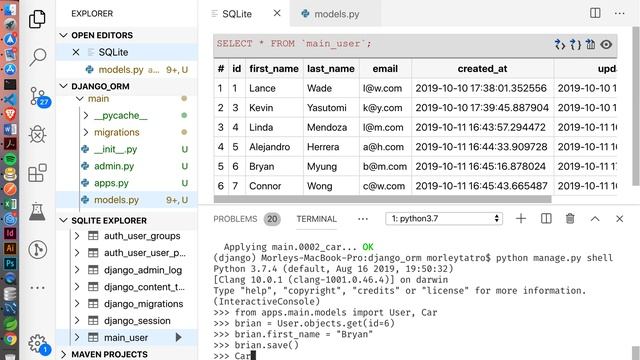Open the Manage gear with badge
Viewport: 640px width, 360px height.
[x=39, y=344]
